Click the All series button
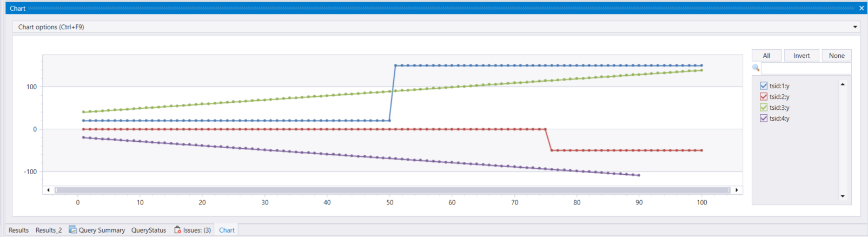868x237 pixels. coord(766,55)
